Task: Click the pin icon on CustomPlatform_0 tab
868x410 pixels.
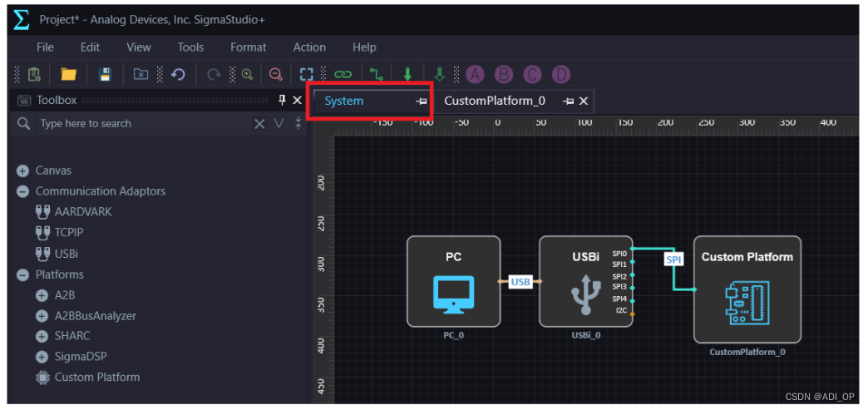Action: pyautogui.click(x=569, y=101)
